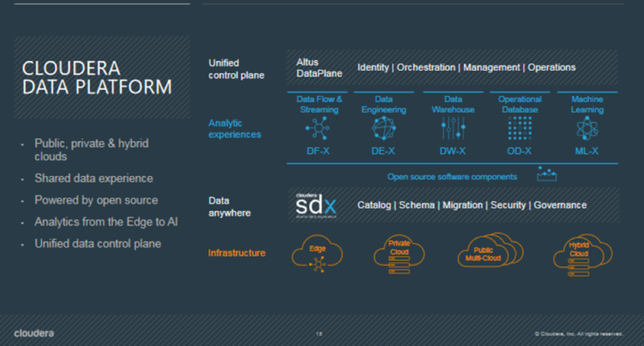The image size is (644, 346).
Task: Click the cloudera logo in the footer
Action: click(34, 333)
